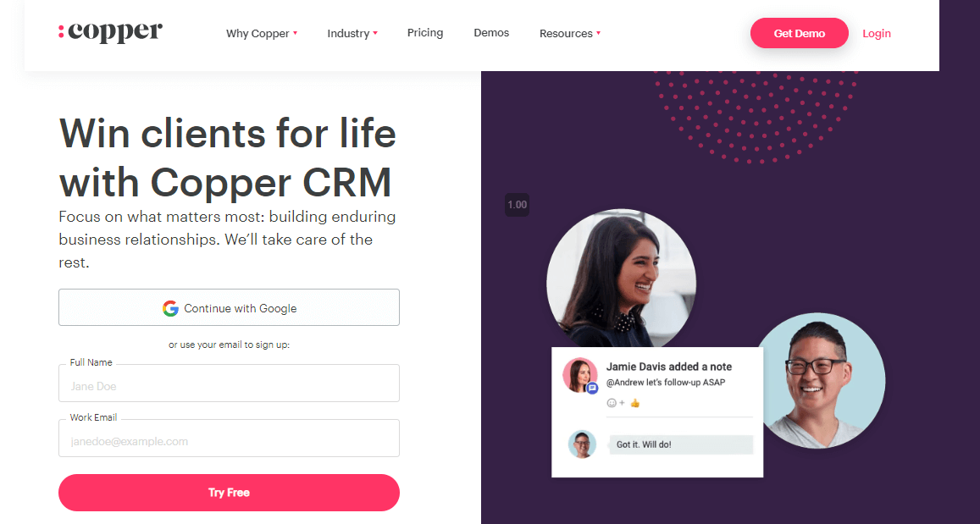980x524 pixels.
Task: Click the add emoji reaction icon
Action: pyautogui.click(x=615, y=404)
